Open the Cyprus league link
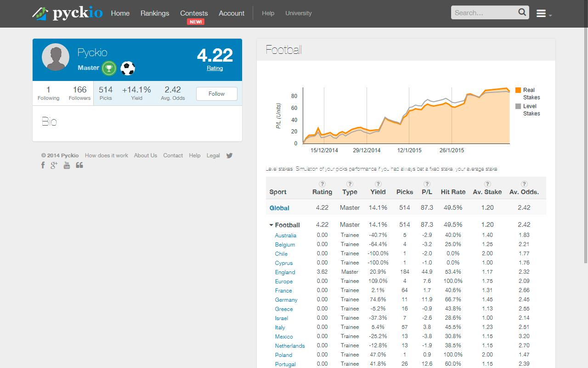Image resolution: width=588 pixels, height=368 pixels. pyautogui.click(x=284, y=263)
